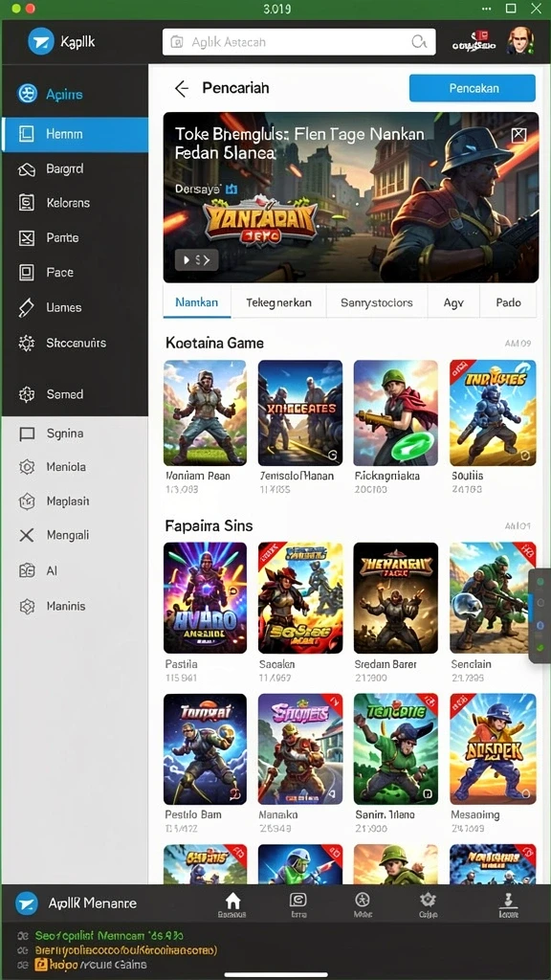Open the Bargrd sidebar icon item
551x980 pixels.
point(26,168)
